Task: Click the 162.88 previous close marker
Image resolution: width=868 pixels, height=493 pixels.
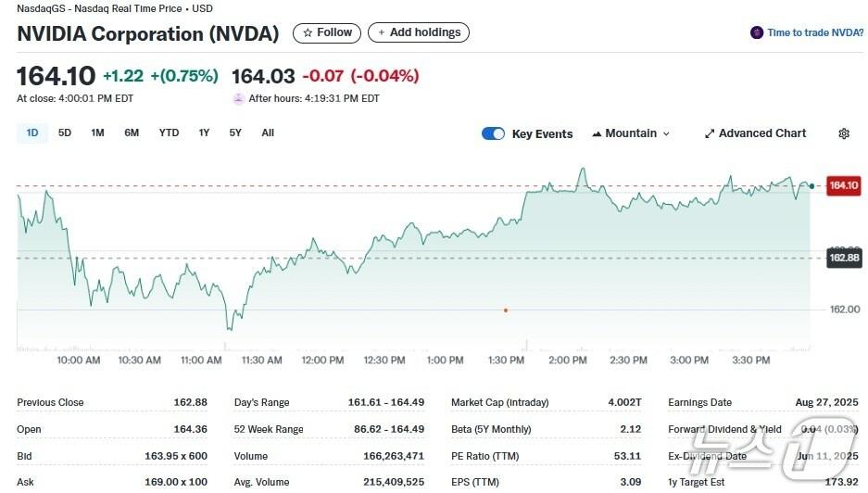Action: [843, 258]
